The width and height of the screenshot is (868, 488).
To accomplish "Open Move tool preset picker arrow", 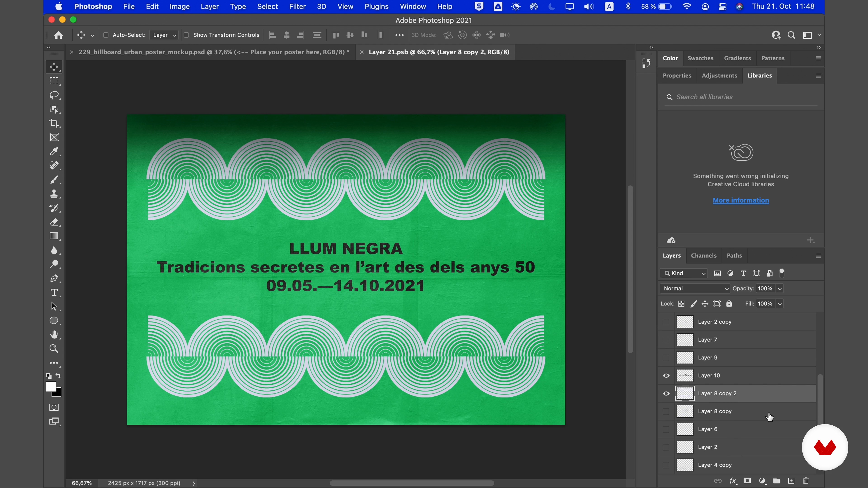I will (92, 35).
